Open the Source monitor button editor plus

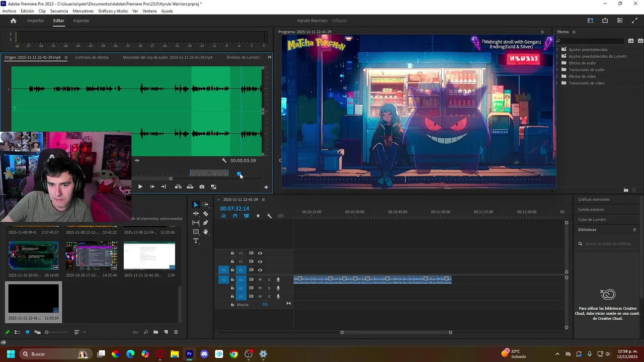point(266,188)
